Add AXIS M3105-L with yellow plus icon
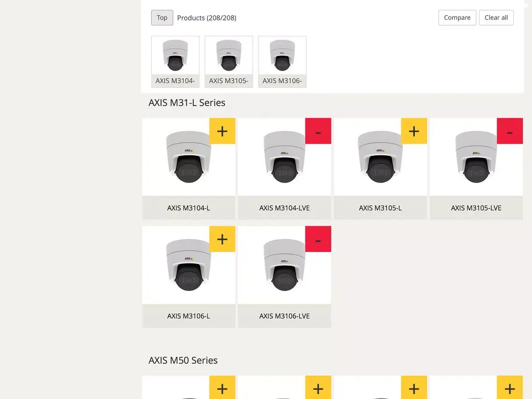Viewport: 532px width, 399px height. [x=414, y=131]
